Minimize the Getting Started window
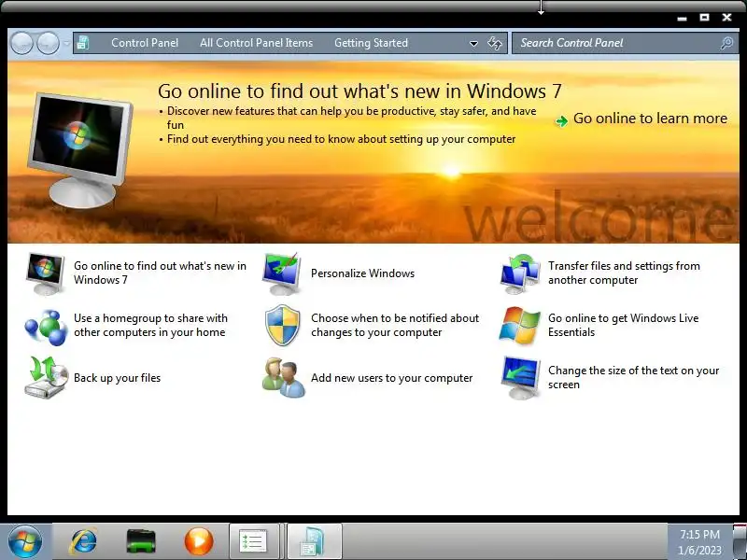This screenshot has height=560, width=747. (683, 19)
